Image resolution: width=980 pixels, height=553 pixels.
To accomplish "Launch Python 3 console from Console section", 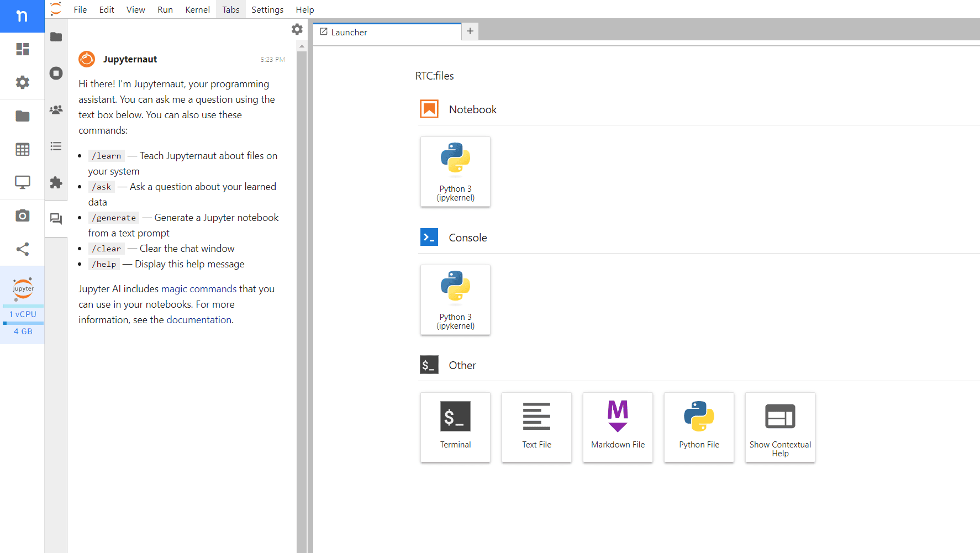I will tap(455, 300).
